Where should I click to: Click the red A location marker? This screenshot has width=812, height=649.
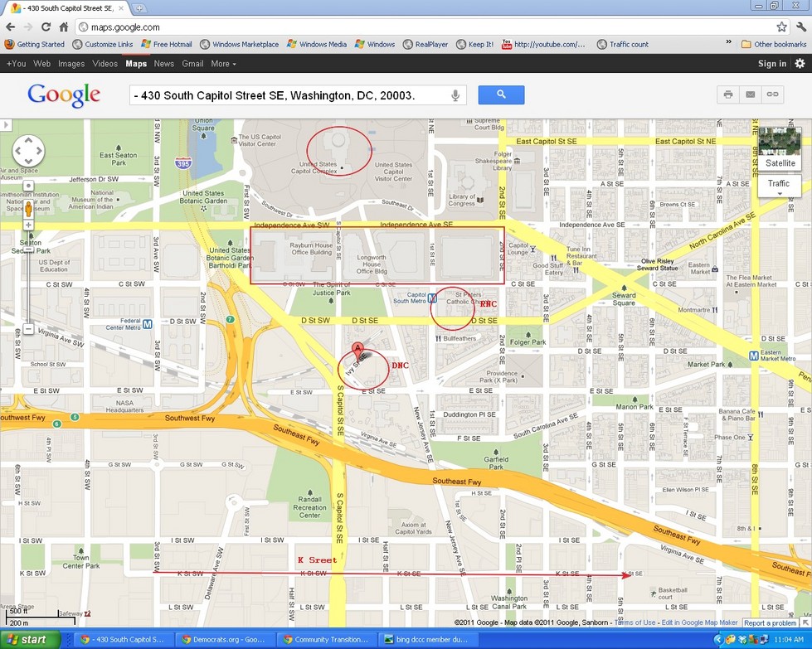coord(357,348)
